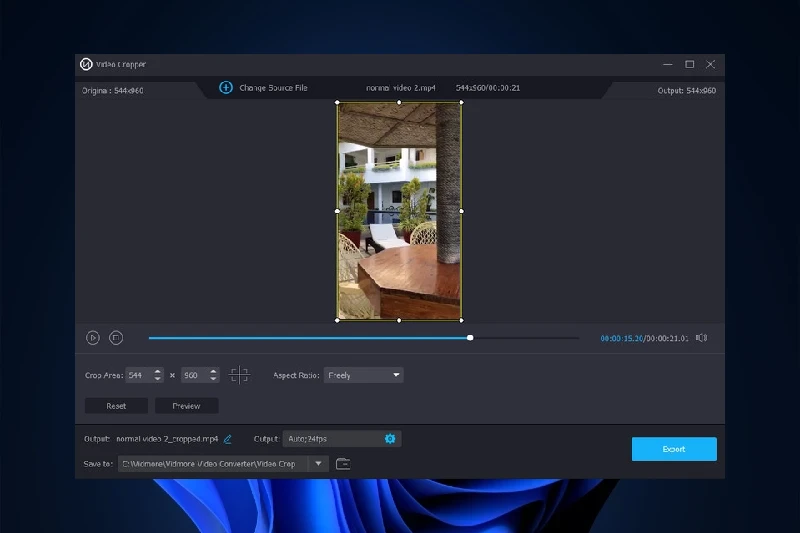Click the Preview button
800x533 pixels.
pos(186,406)
